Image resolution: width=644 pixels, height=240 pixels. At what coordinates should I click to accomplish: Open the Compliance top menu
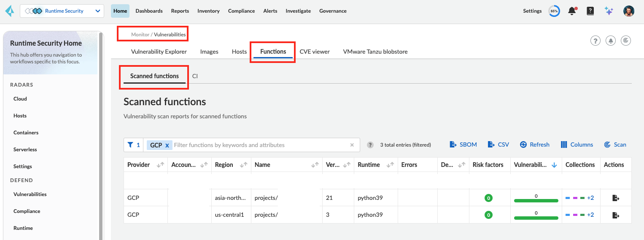(241, 11)
